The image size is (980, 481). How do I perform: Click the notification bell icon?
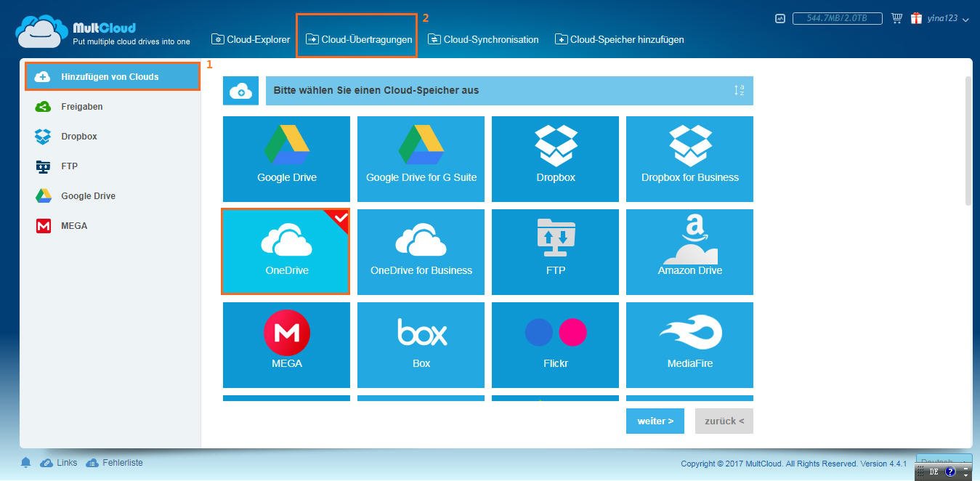pyautogui.click(x=26, y=463)
